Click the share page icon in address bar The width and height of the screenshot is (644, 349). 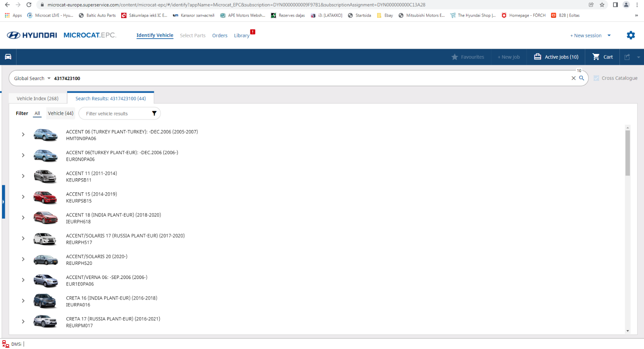tap(591, 5)
